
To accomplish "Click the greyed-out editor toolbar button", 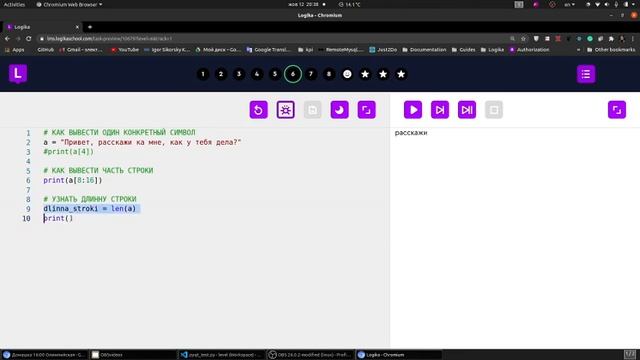I will click(x=312, y=110).
